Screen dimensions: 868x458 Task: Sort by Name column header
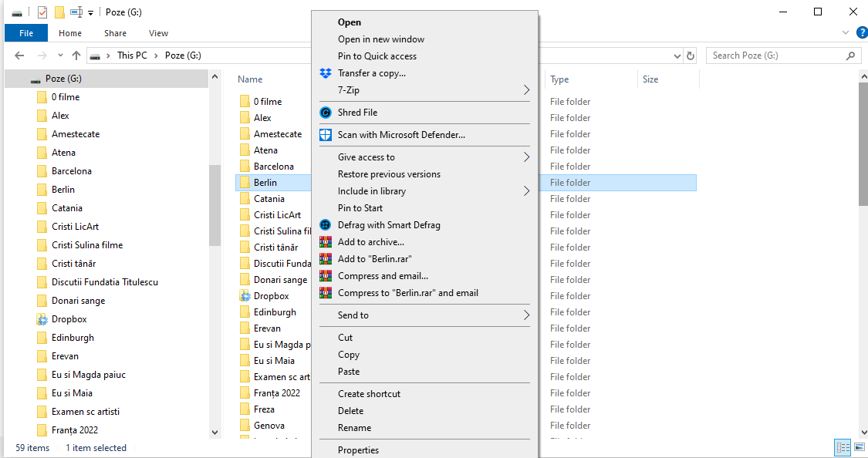(250, 79)
